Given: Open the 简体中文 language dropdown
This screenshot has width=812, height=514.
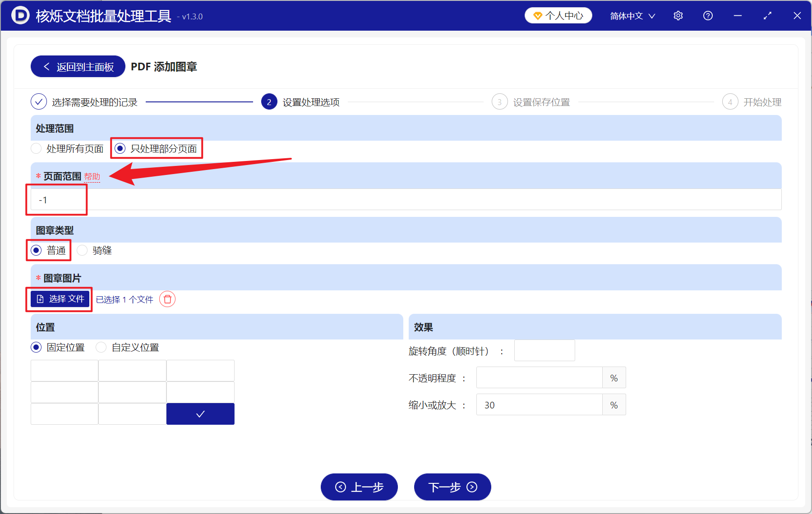Looking at the screenshot, I should [x=632, y=15].
